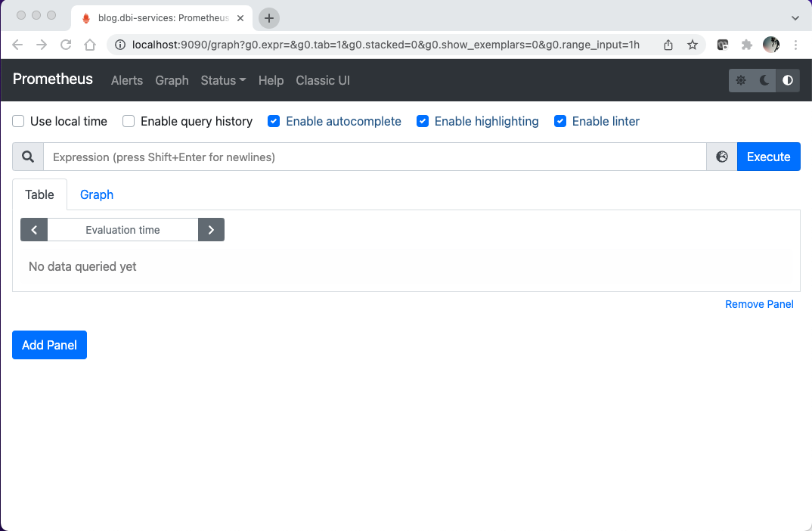The width and height of the screenshot is (812, 531).
Task: Click the Execute button
Action: [x=768, y=157]
